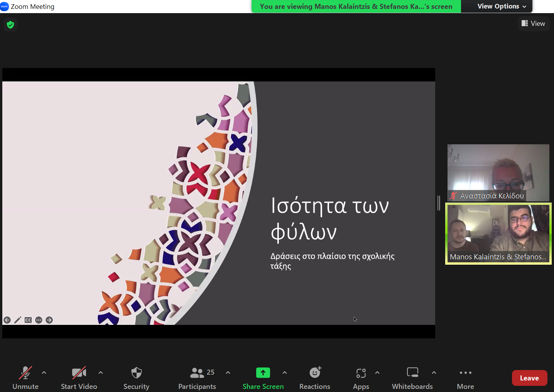554x392 pixels.
Task: Expand video options arrow beside Start Video
Action: [101, 373]
